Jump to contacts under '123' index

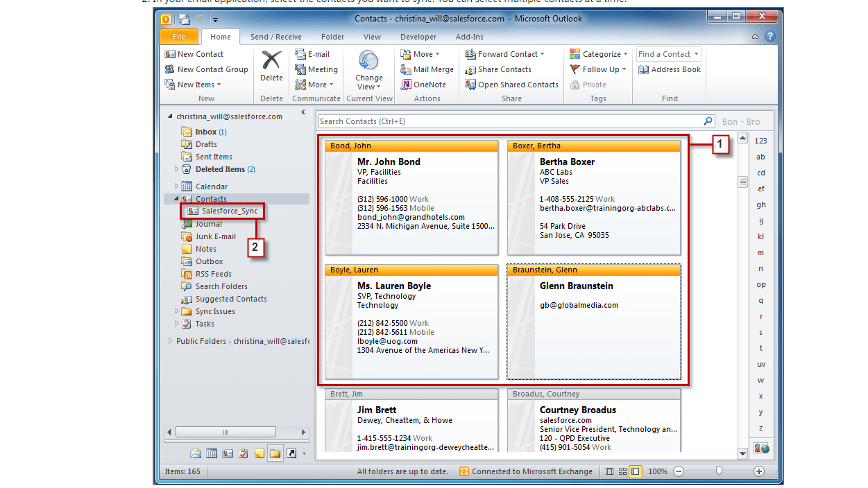761,141
